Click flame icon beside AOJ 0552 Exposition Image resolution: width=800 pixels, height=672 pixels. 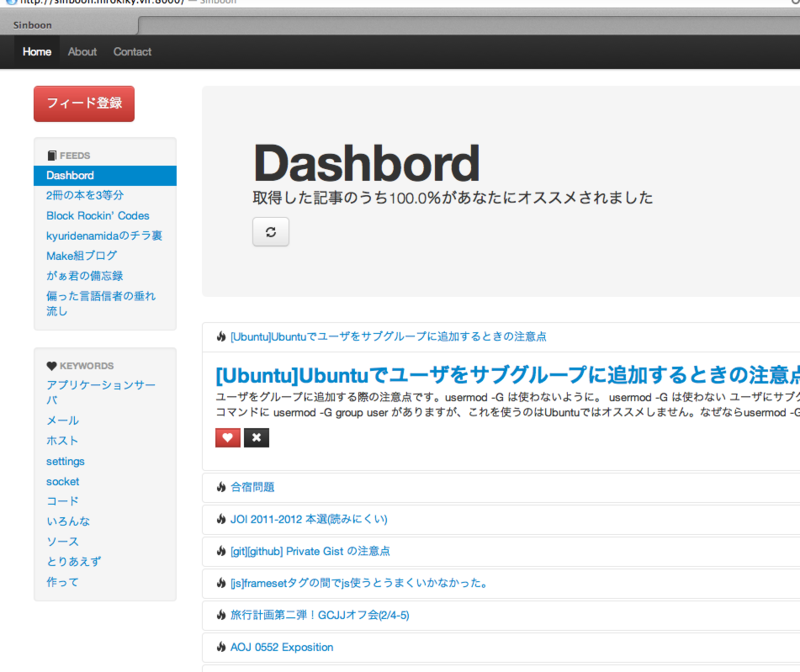(x=221, y=647)
